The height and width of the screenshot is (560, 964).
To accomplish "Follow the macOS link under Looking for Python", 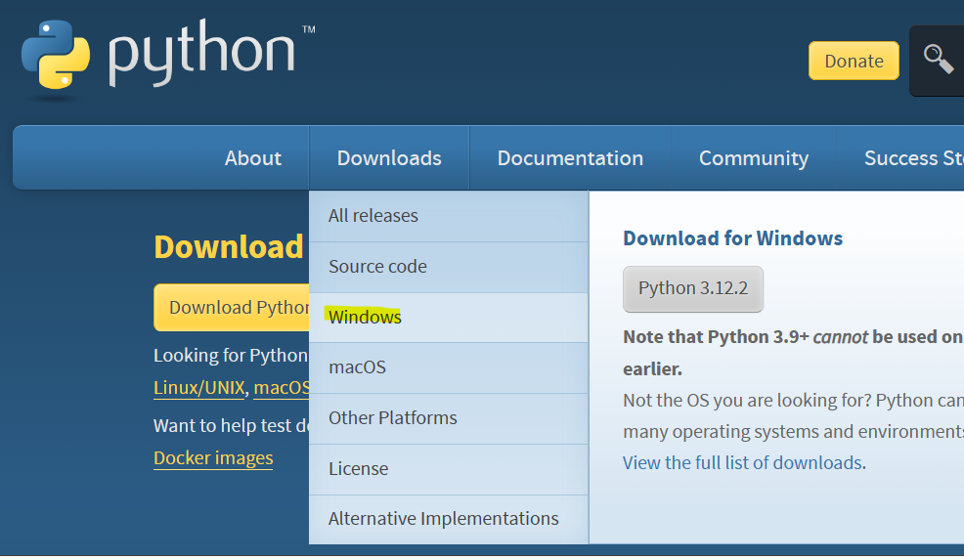I will pyautogui.click(x=282, y=388).
